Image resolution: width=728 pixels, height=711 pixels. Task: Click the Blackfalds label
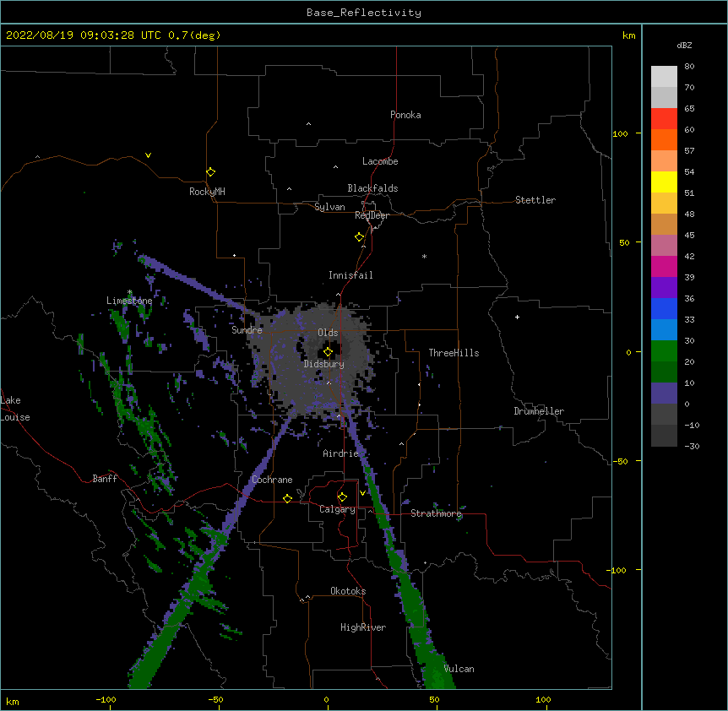[x=372, y=188]
